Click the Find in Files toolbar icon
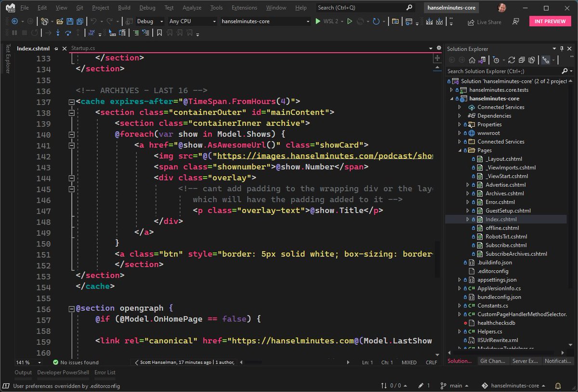Viewport: 578px width, 392px height. tap(395, 21)
